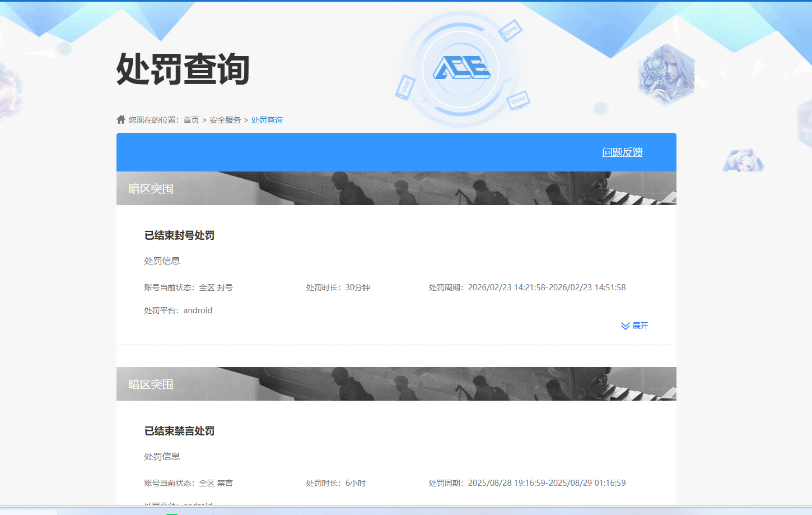Select the current 处罚查询 breadcrumb link

click(267, 119)
